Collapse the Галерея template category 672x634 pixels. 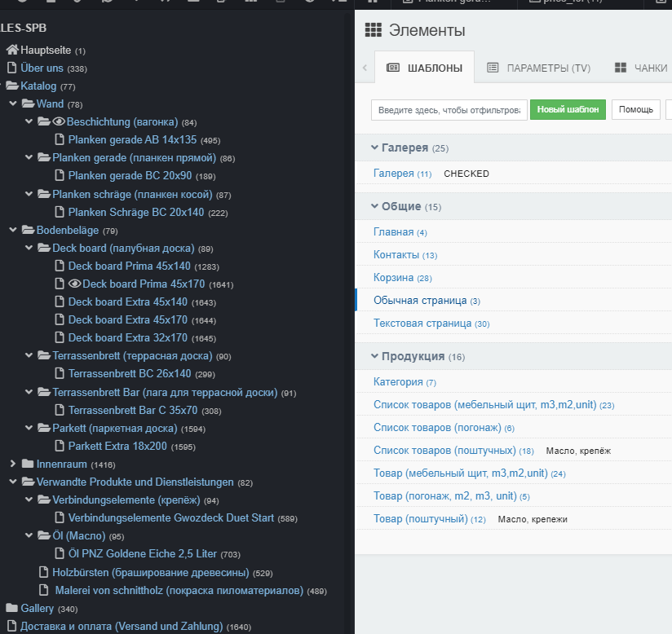tap(374, 147)
